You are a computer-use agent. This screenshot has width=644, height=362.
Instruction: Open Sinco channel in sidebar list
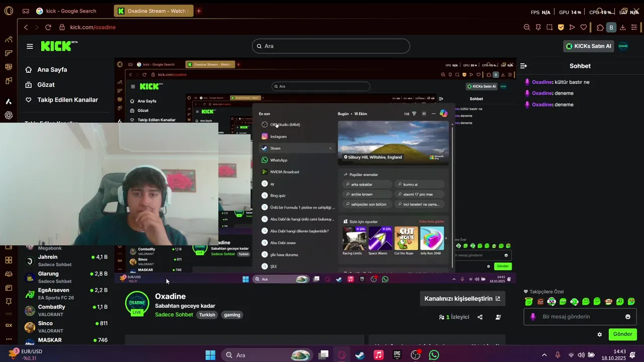pos(66,327)
